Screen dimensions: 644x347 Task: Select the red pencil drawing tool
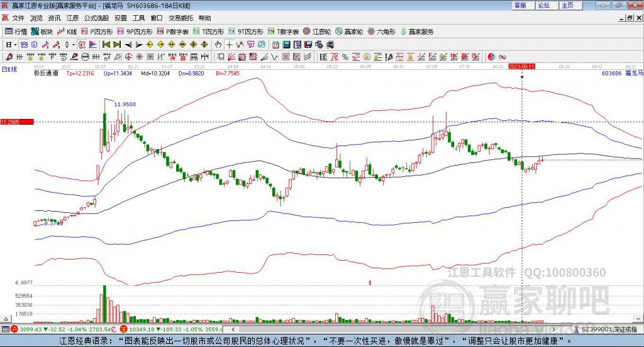coord(9,57)
